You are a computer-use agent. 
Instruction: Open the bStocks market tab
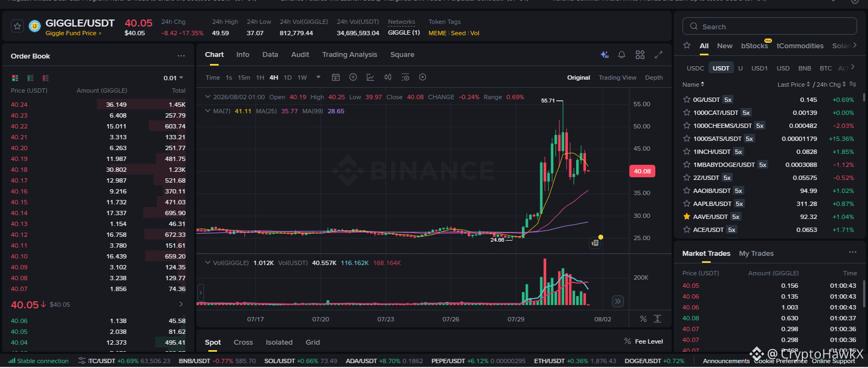click(x=755, y=46)
